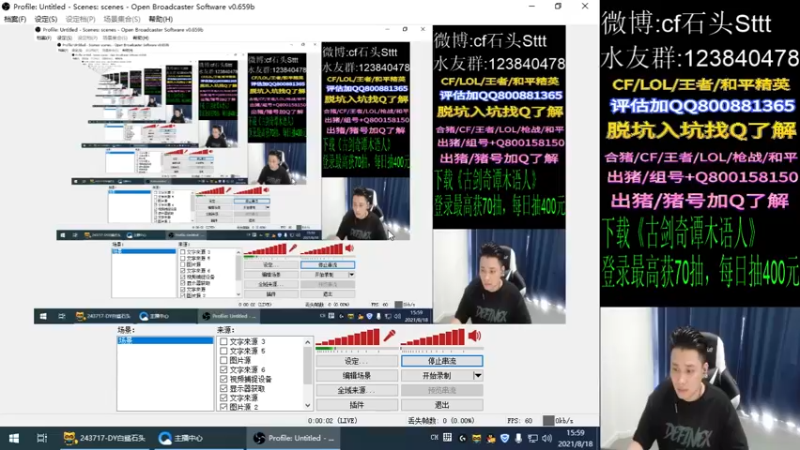Click the round black tray icon
Image resolution: width=800 pixels, height=450 pixels.
click(x=462, y=438)
